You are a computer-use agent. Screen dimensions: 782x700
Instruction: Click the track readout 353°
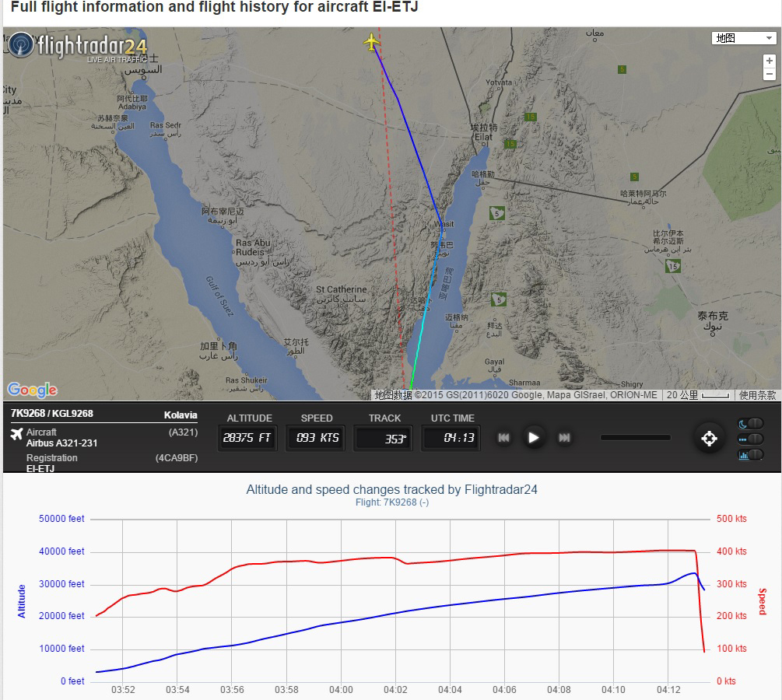(384, 439)
